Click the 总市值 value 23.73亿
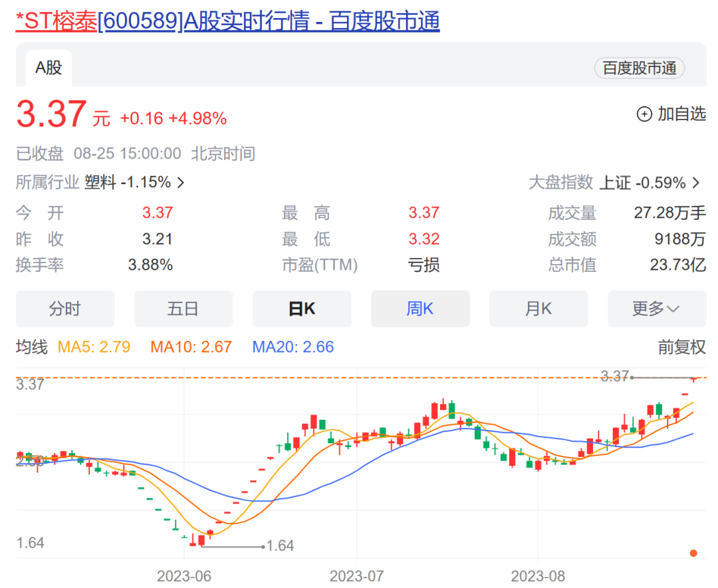Image resolution: width=718 pixels, height=588 pixels. point(678,264)
